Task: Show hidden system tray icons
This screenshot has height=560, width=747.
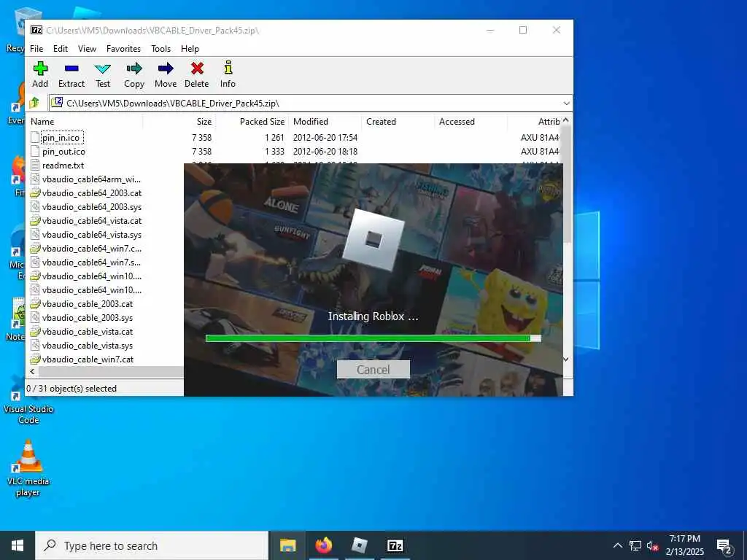Action: (617, 545)
